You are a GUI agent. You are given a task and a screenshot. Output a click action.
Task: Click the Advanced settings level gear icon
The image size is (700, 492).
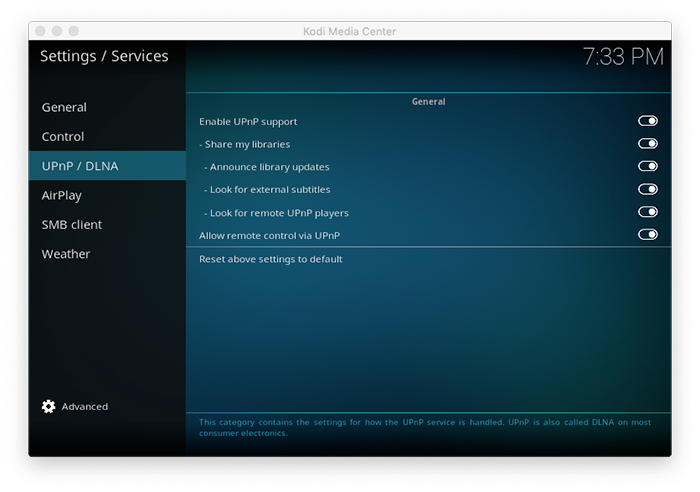pyautogui.click(x=48, y=406)
